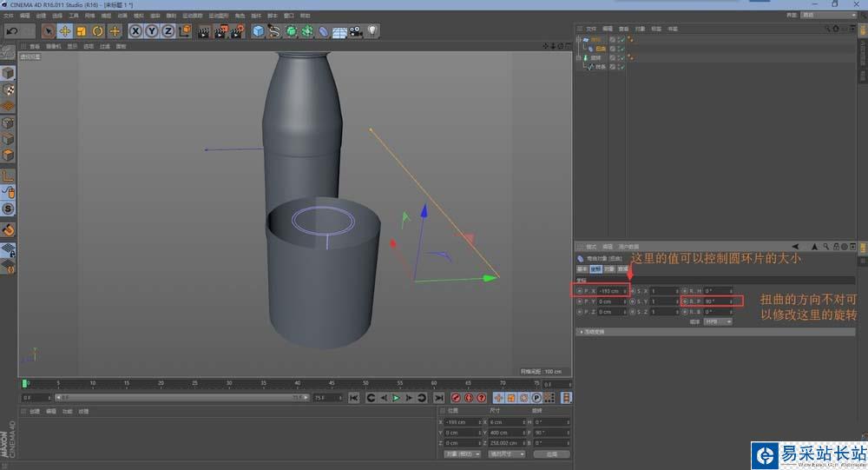Open the Light object icon
The image size is (868, 470).
point(372,31)
